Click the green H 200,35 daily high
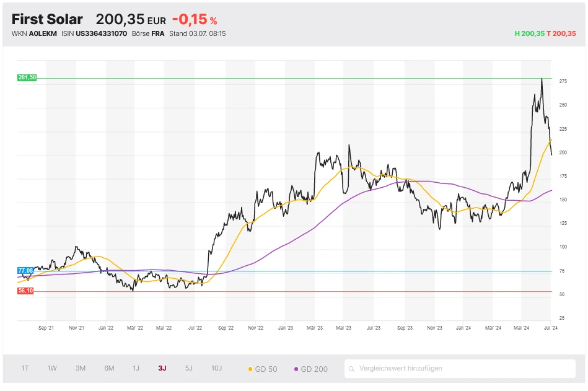The width and height of the screenshot is (588, 391). pos(529,33)
